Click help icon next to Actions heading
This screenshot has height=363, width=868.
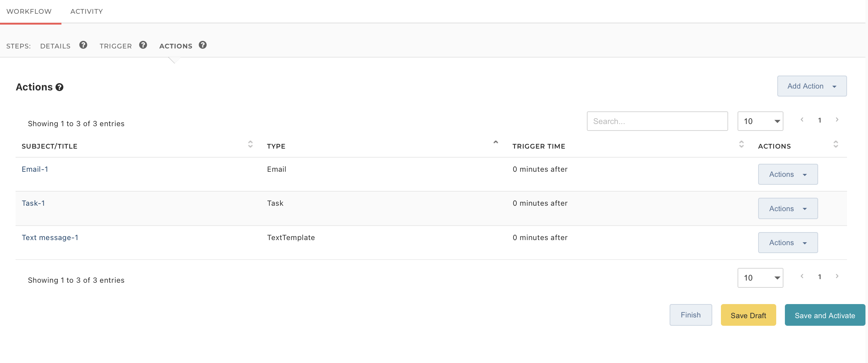click(x=60, y=87)
